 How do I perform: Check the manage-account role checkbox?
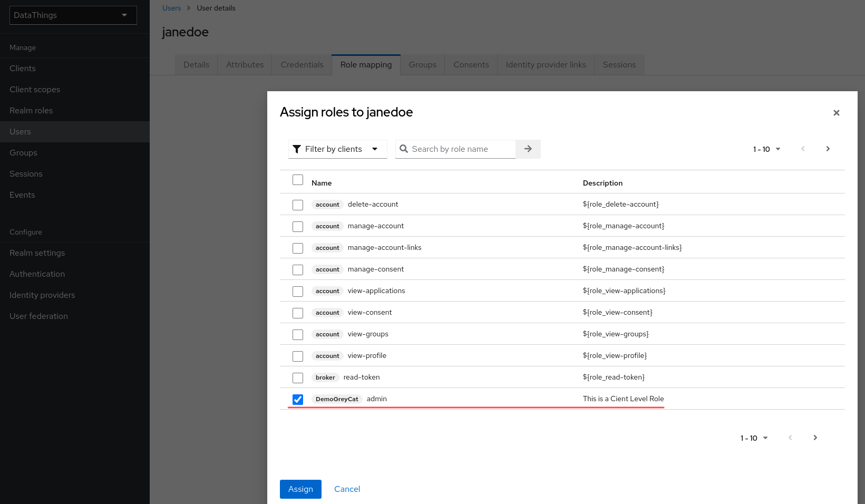(298, 227)
